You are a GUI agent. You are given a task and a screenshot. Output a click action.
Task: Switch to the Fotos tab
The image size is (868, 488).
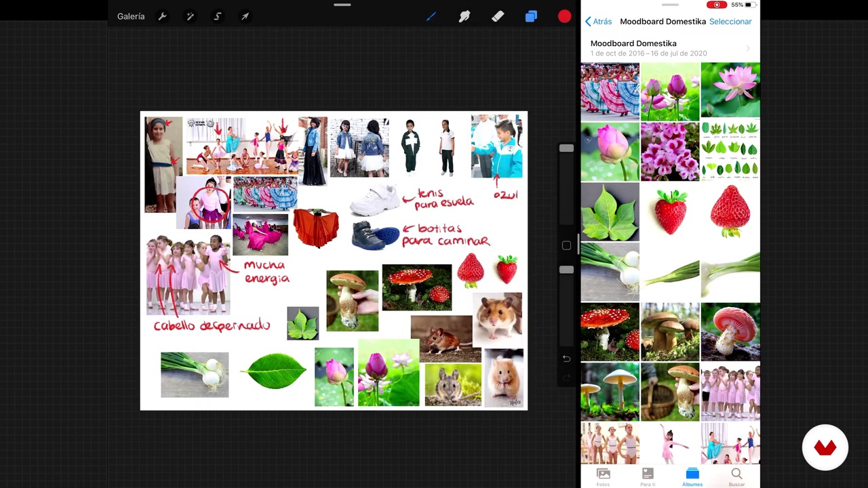(603, 477)
